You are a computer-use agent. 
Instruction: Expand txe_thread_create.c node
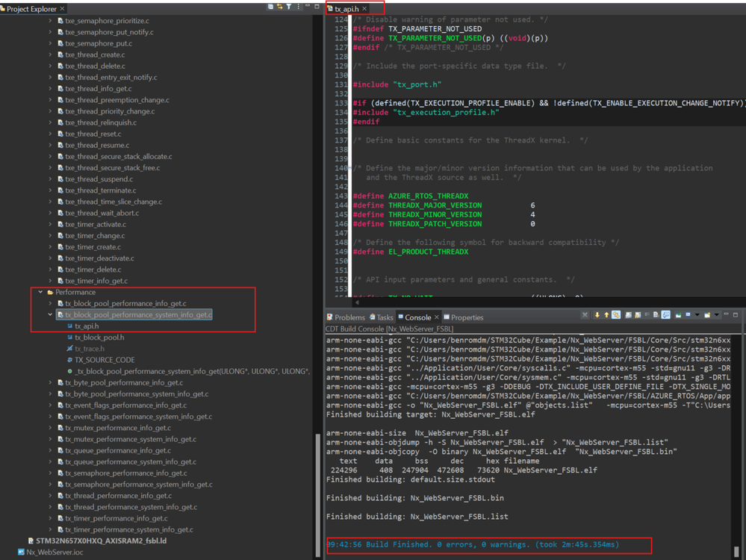pyautogui.click(x=50, y=55)
